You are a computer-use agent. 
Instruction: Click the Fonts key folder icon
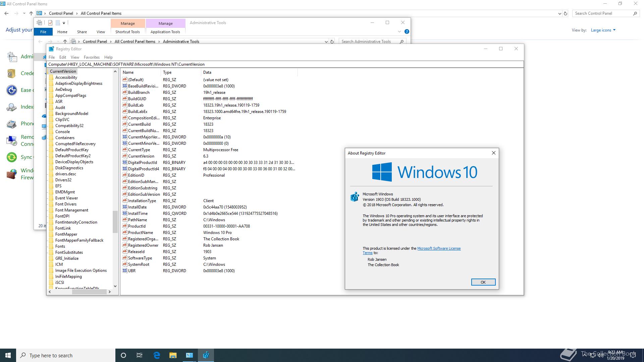(51, 246)
